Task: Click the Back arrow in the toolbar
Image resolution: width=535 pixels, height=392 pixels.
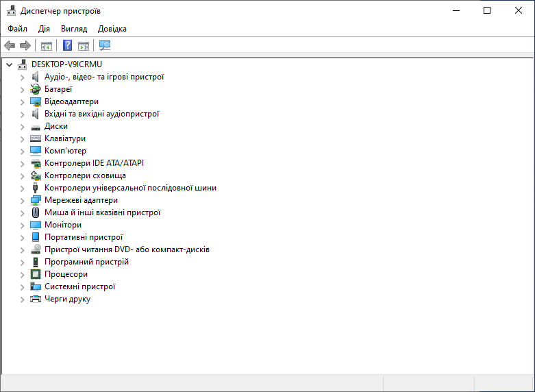Action: pyautogui.click(x=10, y=45)
